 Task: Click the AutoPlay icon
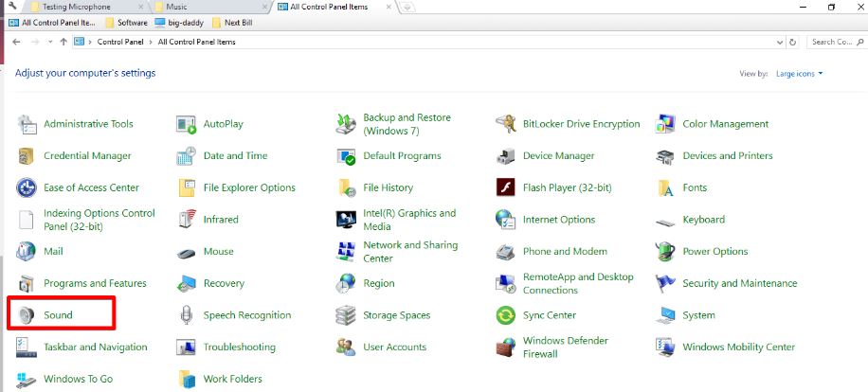click(187, 124)
